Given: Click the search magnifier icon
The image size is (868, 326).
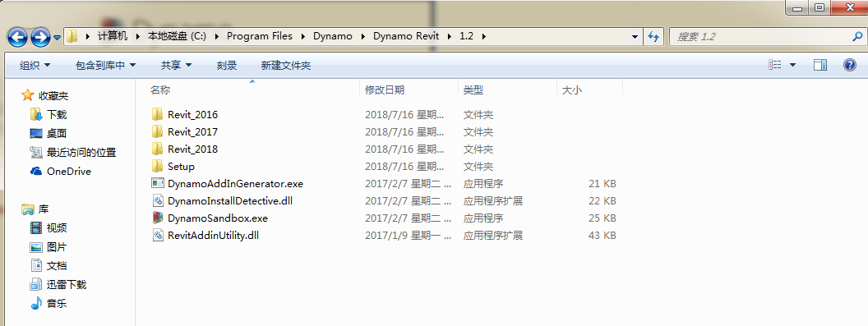Looking at the screenshot, I should [x=857, y=37].
